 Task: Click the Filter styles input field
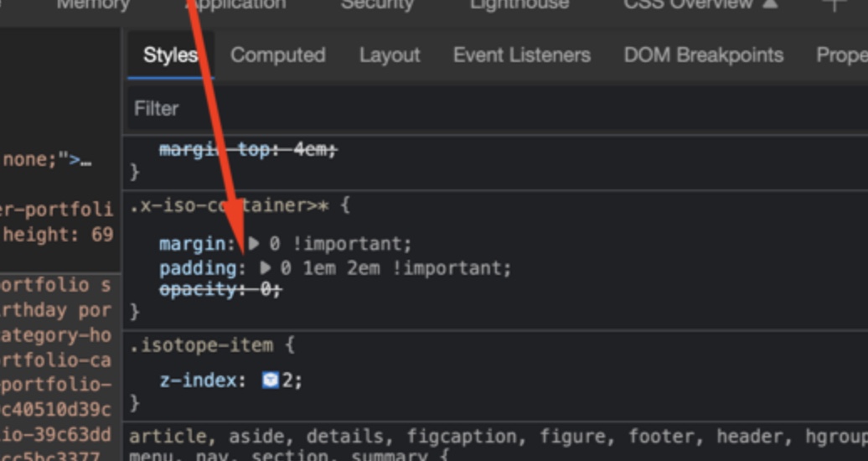tap(494, 108)
